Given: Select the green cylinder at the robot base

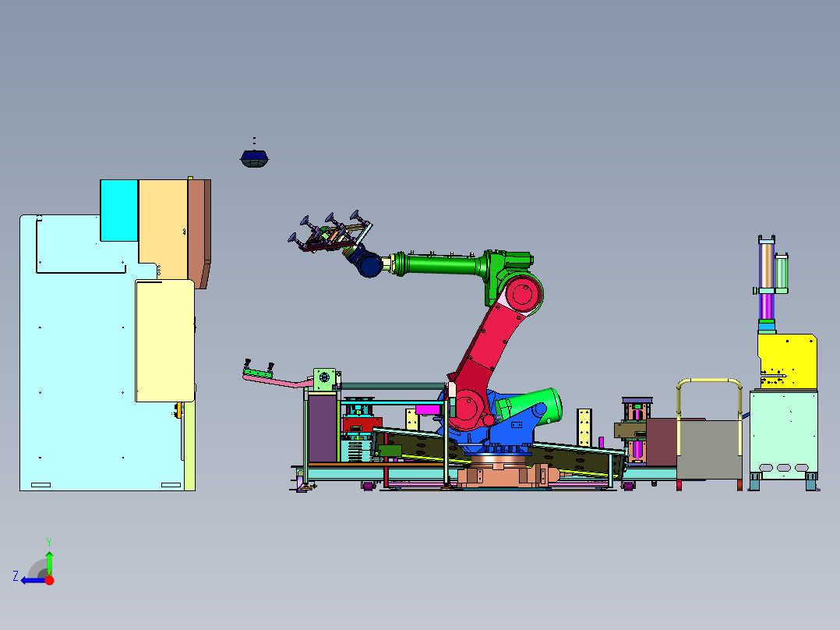Looking at the screenshot, I should (531, 408).
